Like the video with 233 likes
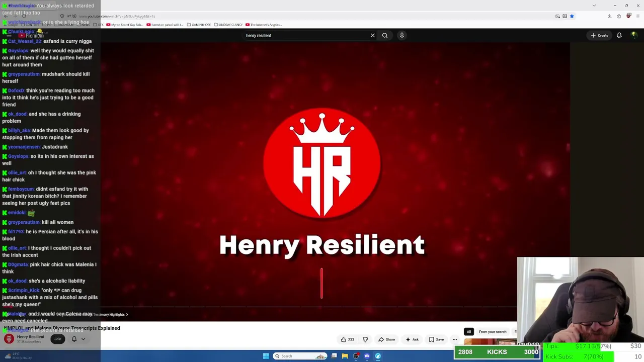The image size is (644, 362). click(348, 339)
